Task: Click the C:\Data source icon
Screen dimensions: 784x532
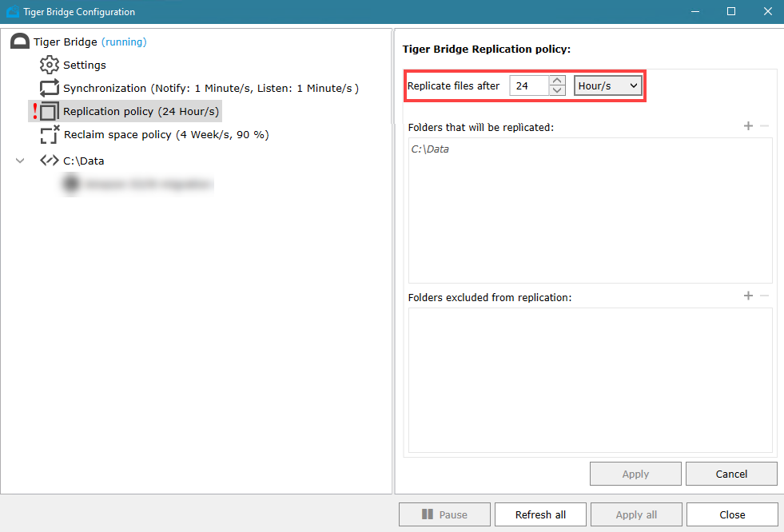Action: (49, 160)
